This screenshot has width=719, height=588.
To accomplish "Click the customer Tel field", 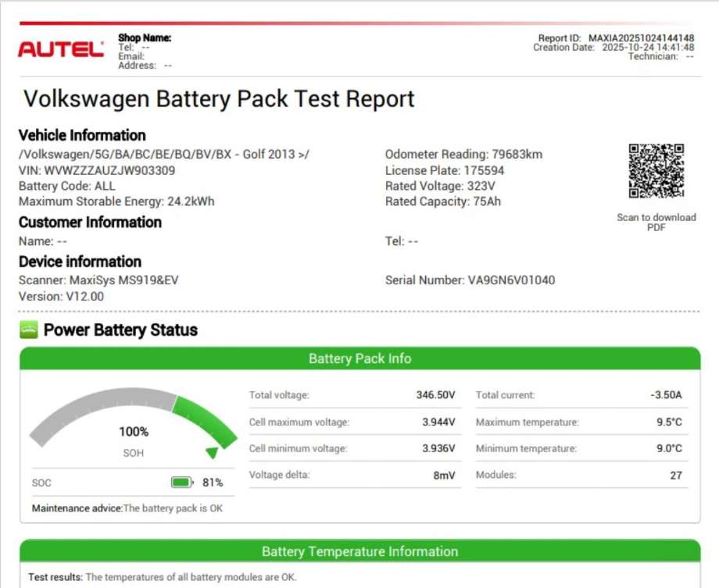I will pos(401,241).
